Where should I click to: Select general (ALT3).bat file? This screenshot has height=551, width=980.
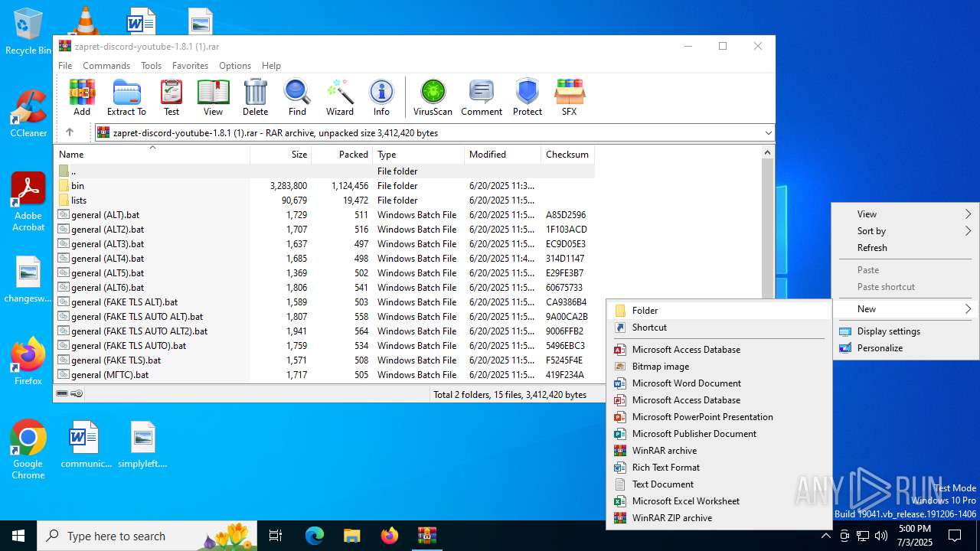pyautogui.click(x=325, y=244)
